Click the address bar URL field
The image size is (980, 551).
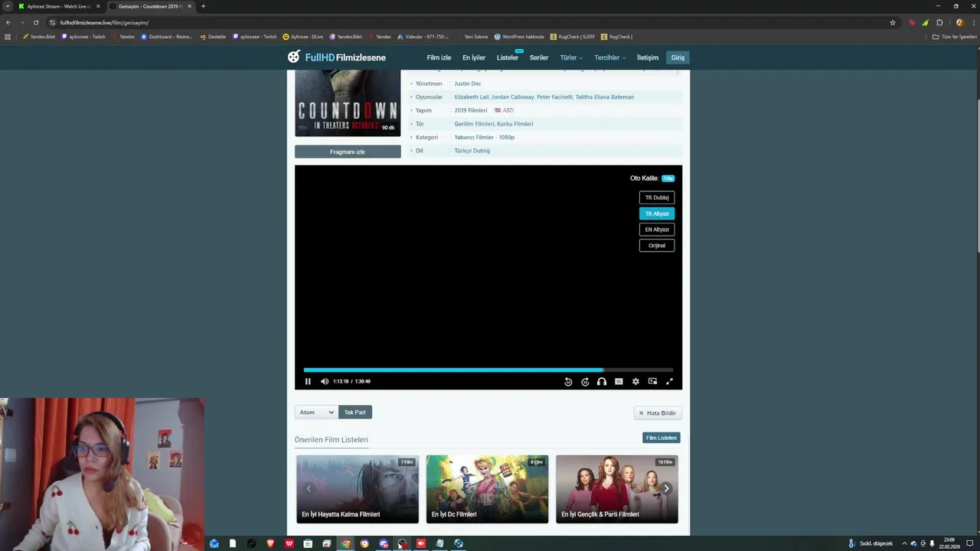coord(459,22)
